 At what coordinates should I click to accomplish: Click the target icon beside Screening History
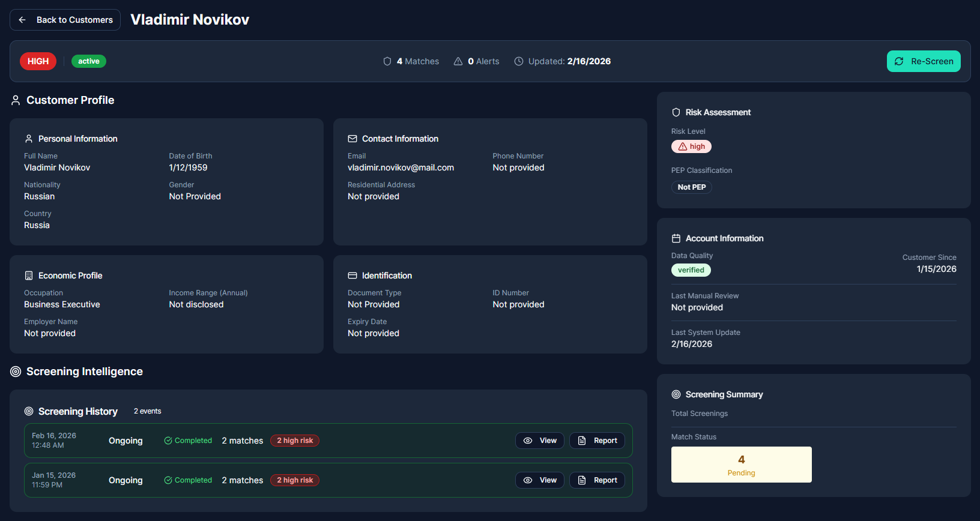click(x=29, y=411)
